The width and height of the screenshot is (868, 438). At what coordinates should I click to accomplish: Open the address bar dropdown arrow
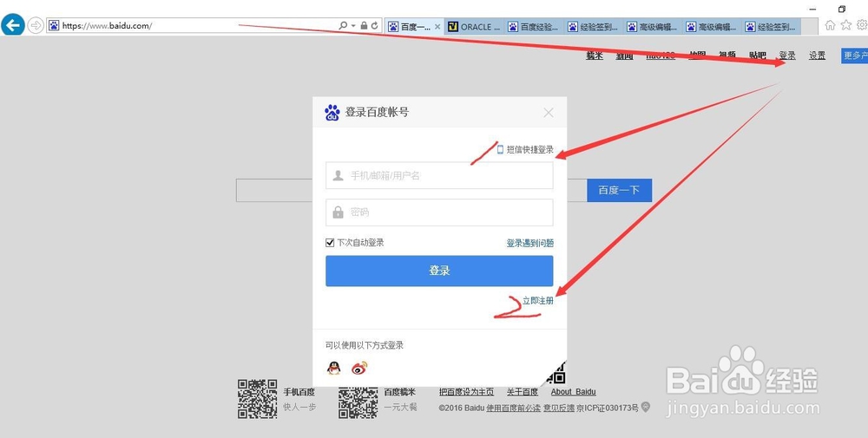pyautogui.click(x=353, y=25)
